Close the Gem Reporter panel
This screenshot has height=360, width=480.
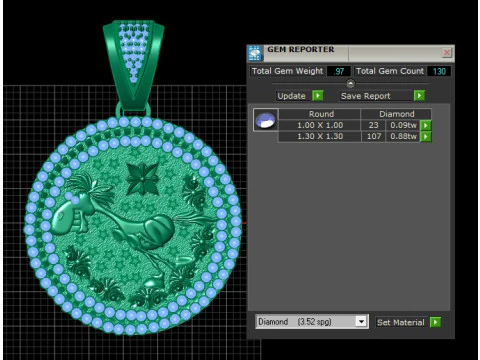[x=447, y=53]
